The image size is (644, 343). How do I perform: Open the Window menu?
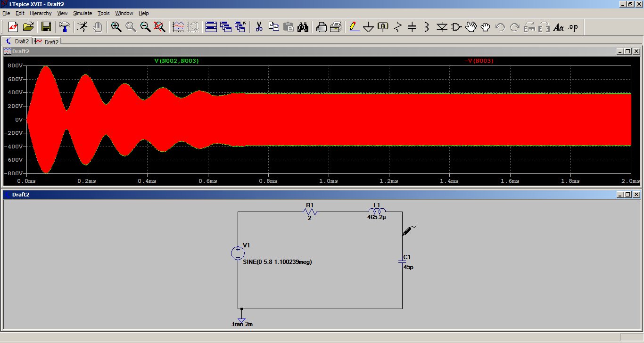124,13
